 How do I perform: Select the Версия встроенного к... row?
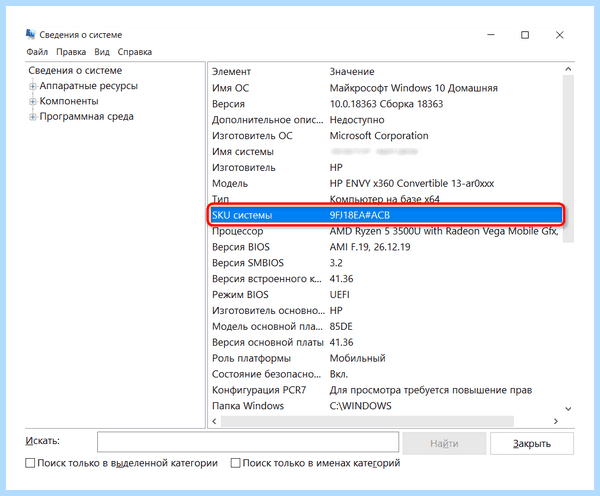(386, 279)
